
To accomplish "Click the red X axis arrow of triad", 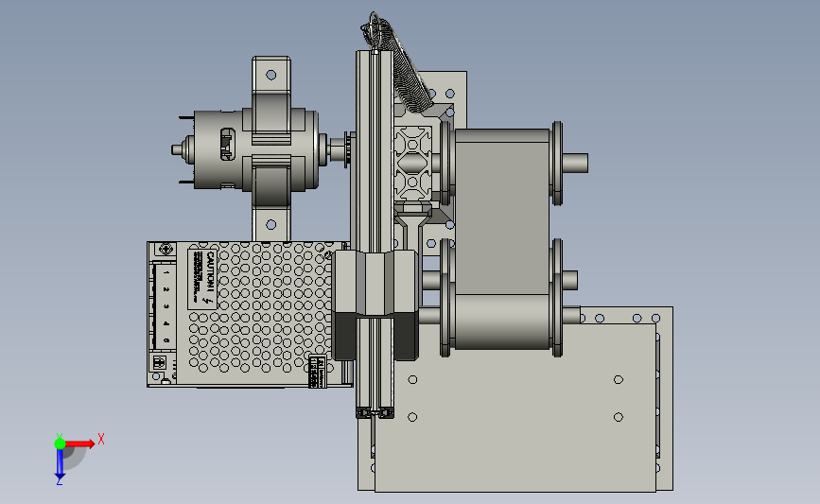I will (x=79, y=443).
